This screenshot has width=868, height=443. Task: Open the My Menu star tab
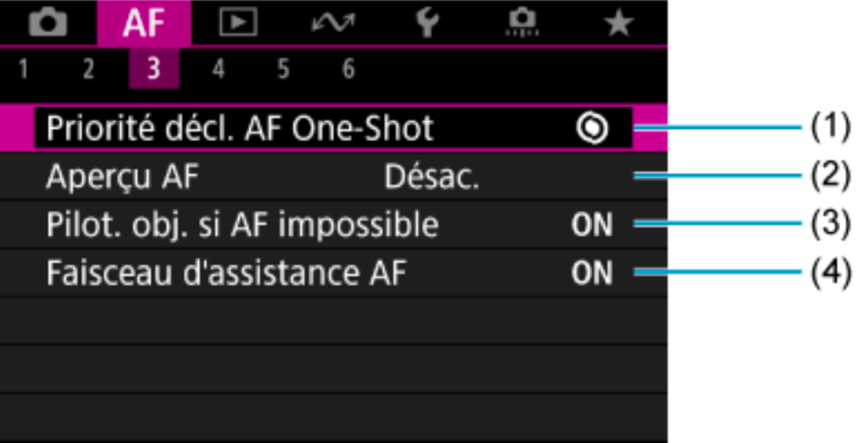pyautogui.click(x=620, y=25)
